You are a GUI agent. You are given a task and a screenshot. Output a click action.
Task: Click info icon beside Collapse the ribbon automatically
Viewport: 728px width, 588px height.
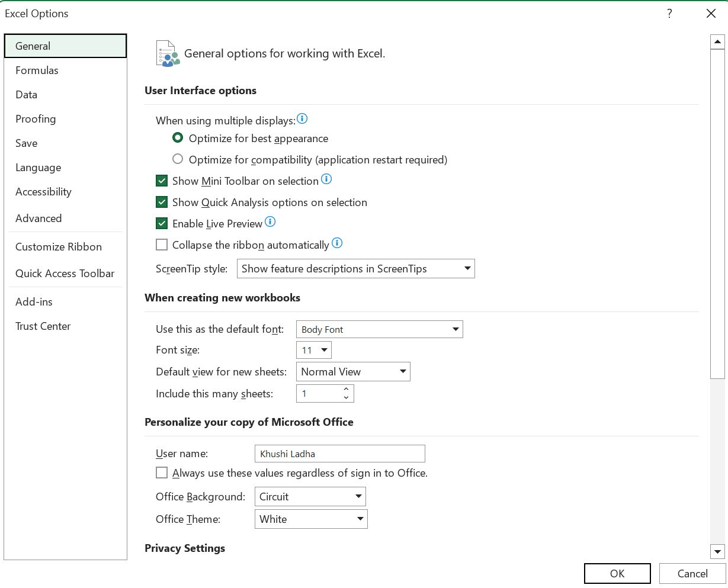pyautogui.click(x=337, y=243)
